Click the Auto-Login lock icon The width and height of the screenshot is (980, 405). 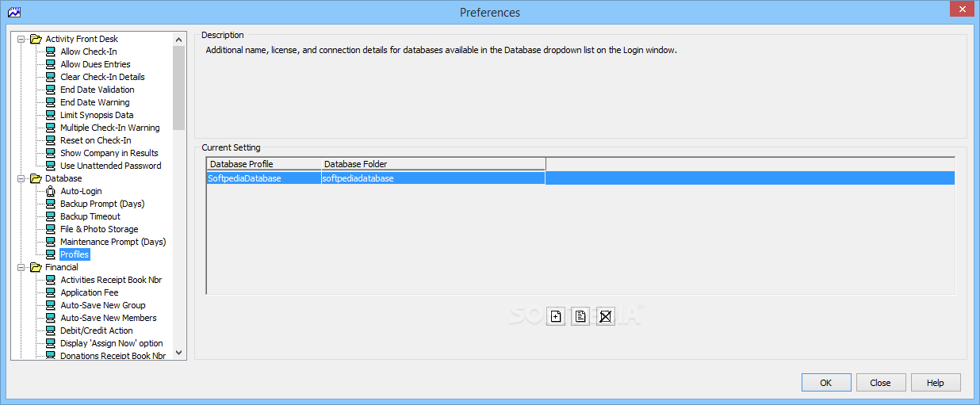click(x=51, y=191)
